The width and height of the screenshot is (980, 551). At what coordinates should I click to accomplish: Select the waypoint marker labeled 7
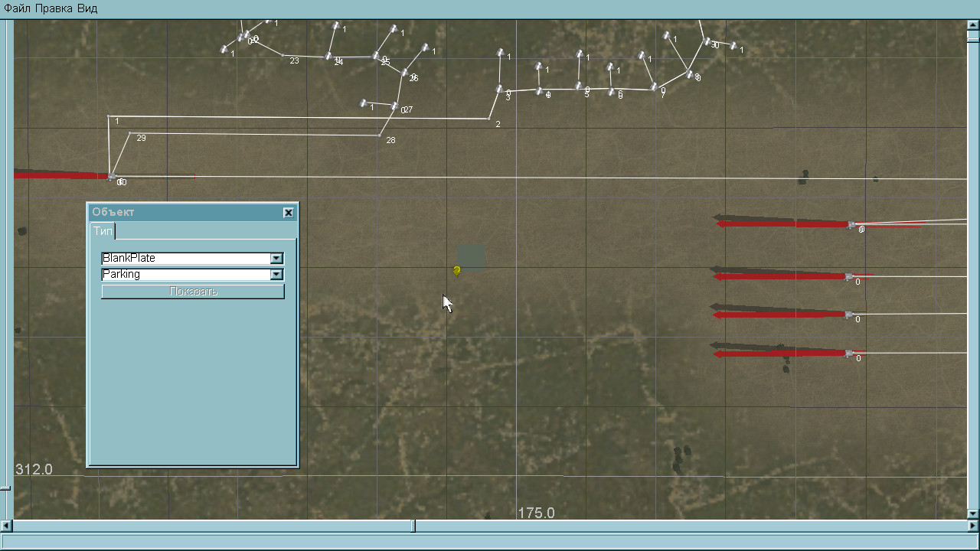[x=654, y=88]
